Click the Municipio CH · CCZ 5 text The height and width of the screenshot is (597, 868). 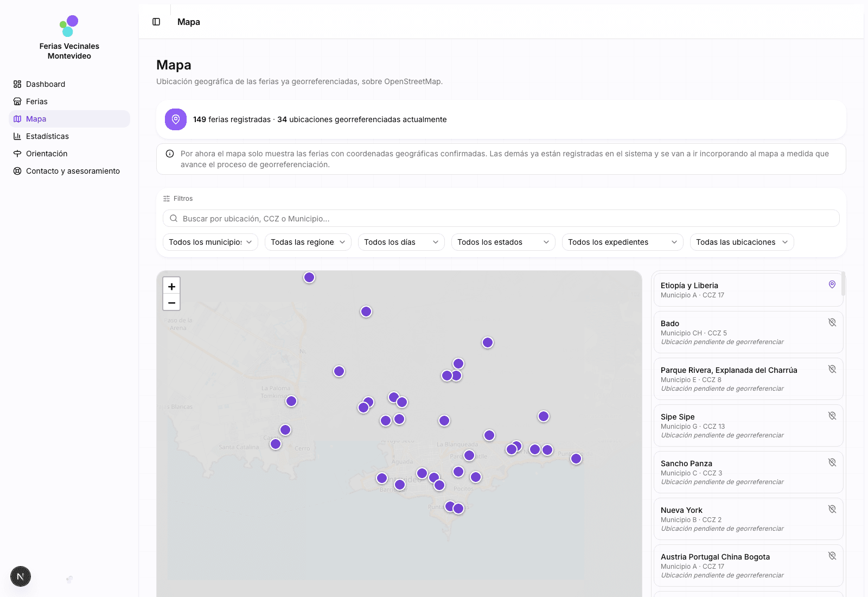pyautogui.click(x=694, y=333)
